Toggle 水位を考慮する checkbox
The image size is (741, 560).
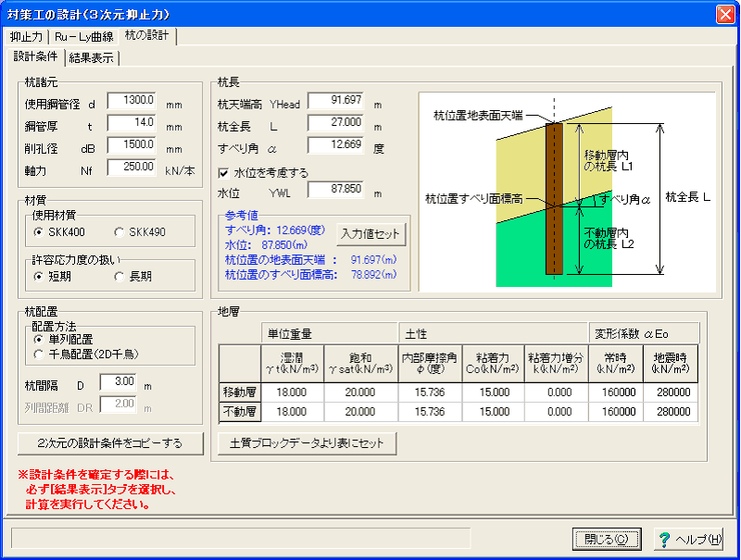point(224,173)
